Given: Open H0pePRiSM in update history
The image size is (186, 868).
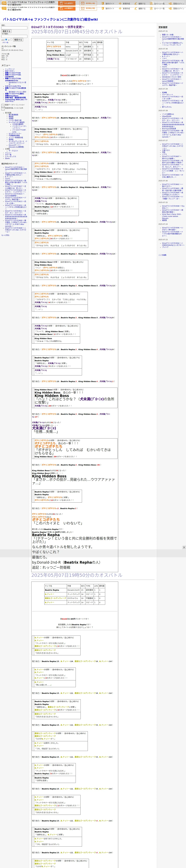Looking at the screenshot, I should (x=167, y=116).
